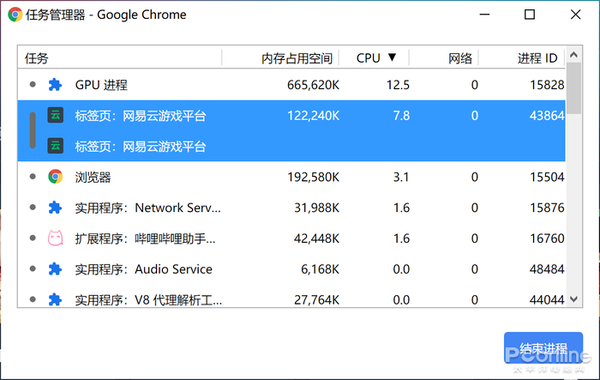
Task: Select the 浏览器 process row
Action: click(292, 177)
